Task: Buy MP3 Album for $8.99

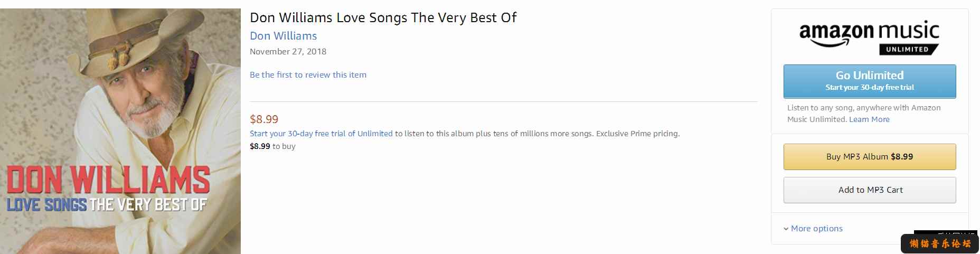Action: (x=870, y=157)
